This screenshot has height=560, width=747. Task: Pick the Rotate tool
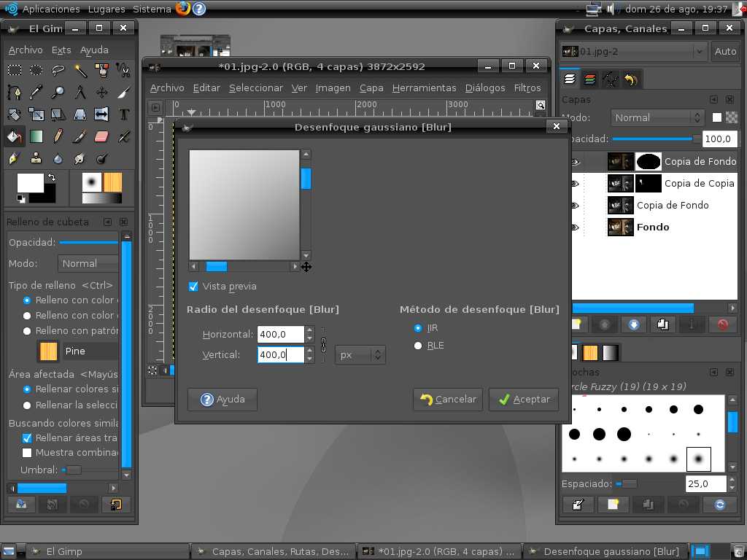pos(15,114)
